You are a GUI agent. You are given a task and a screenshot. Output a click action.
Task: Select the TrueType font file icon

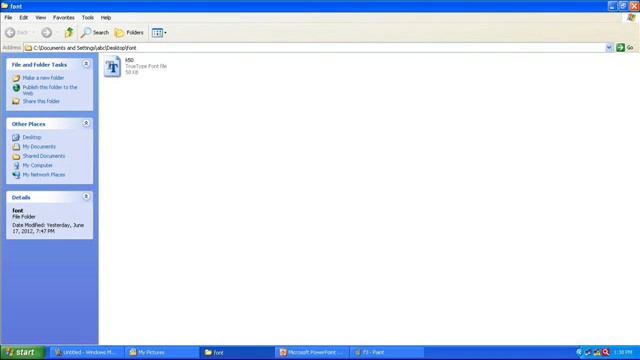click(112, 67)
